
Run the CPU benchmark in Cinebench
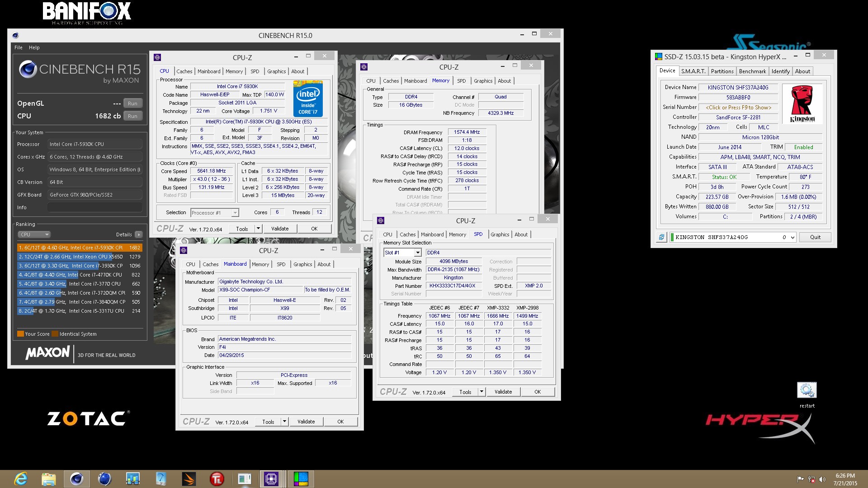point(132,116)
